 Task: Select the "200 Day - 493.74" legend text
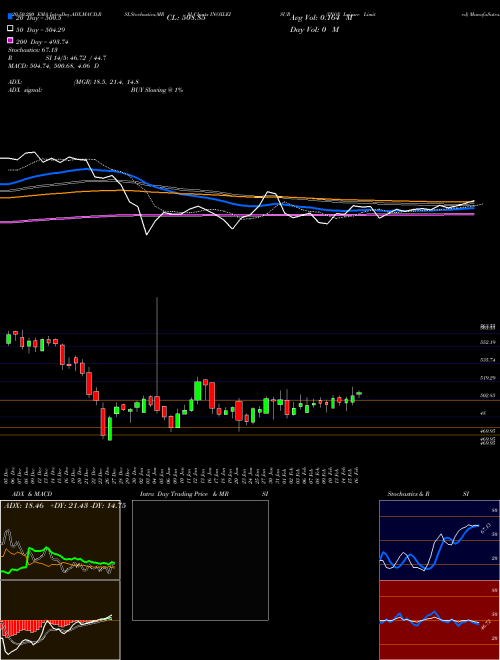(x=43, y=42)
